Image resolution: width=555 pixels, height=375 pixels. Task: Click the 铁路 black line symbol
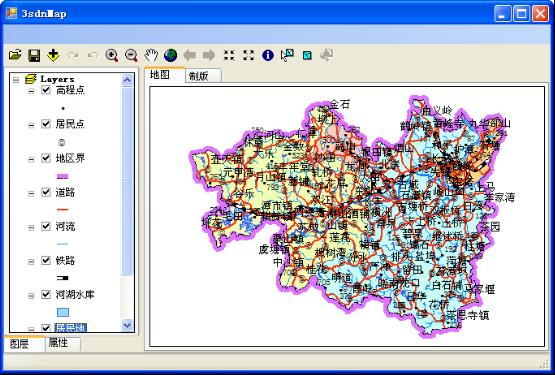[x=63, y=278]
